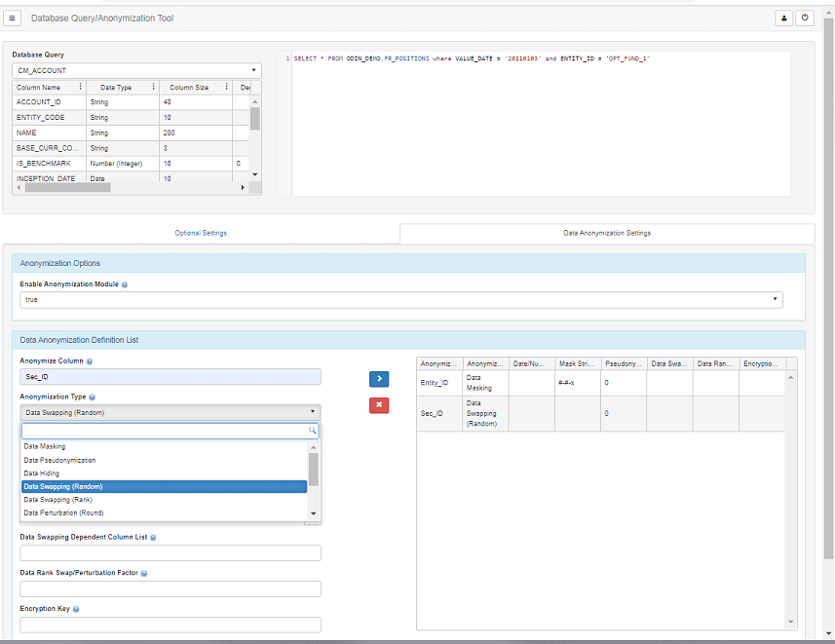Click the power/logout icon
The height and width of the screenshot is (644, 835).
pos(805,19)
